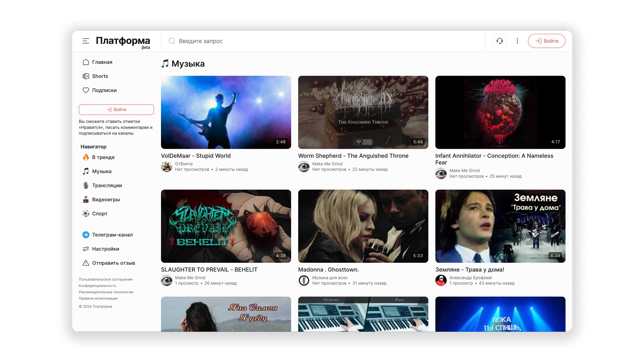This screenshot has height=362, width=644.
Task: Click the Telegram logo icon
Action: click(x=86, y=235)
